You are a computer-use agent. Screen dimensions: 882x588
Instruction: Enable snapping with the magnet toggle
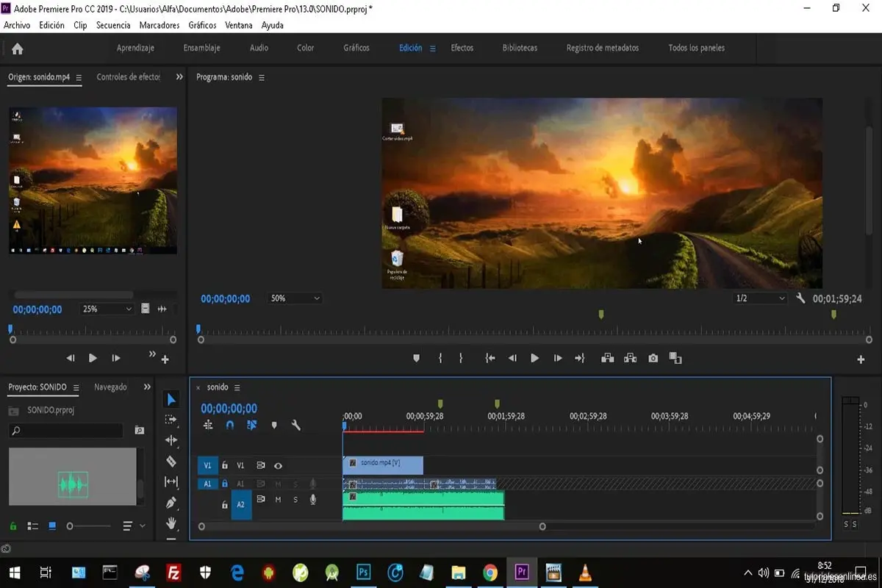point(230,424)
